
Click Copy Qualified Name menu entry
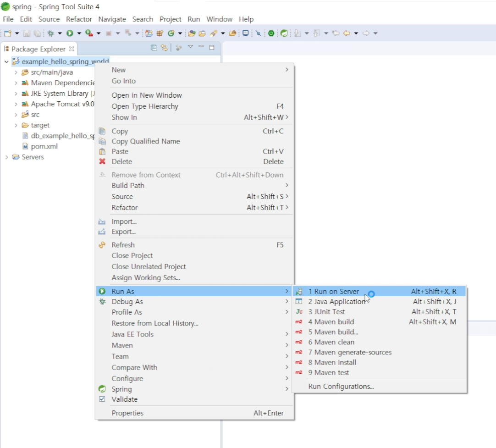tap(194, 141)
